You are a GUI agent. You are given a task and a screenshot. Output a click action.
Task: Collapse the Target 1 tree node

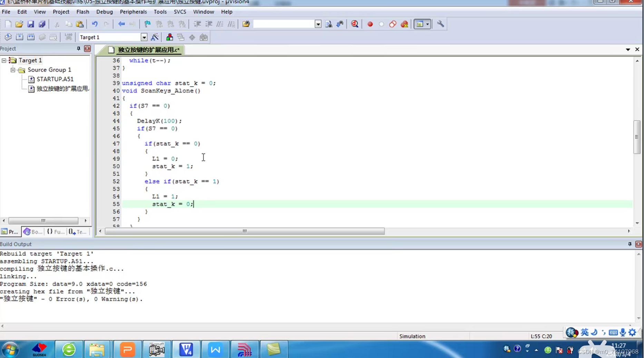(x=4, y=60)
